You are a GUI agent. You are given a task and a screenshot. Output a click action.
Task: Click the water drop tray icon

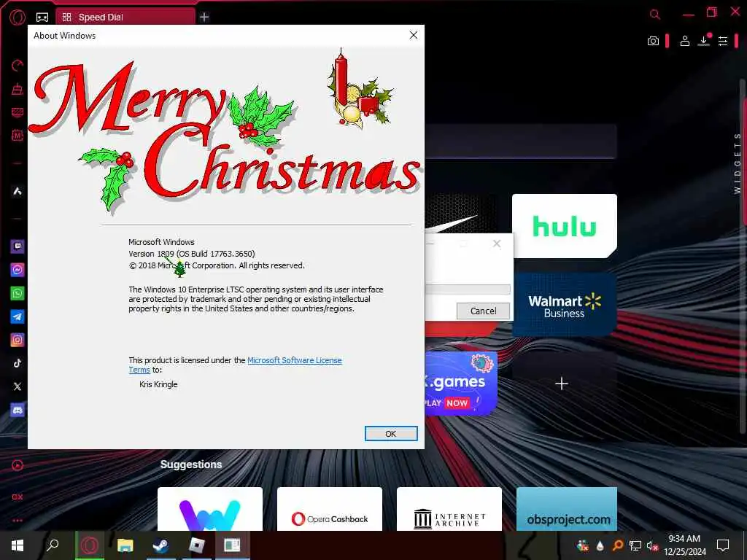coord(600,545)
